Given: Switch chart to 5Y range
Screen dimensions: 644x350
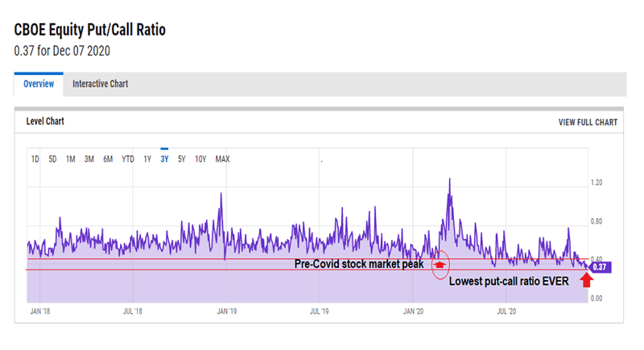Looking at the screenshot, I should pyautogui.click(x=182, y=159).
